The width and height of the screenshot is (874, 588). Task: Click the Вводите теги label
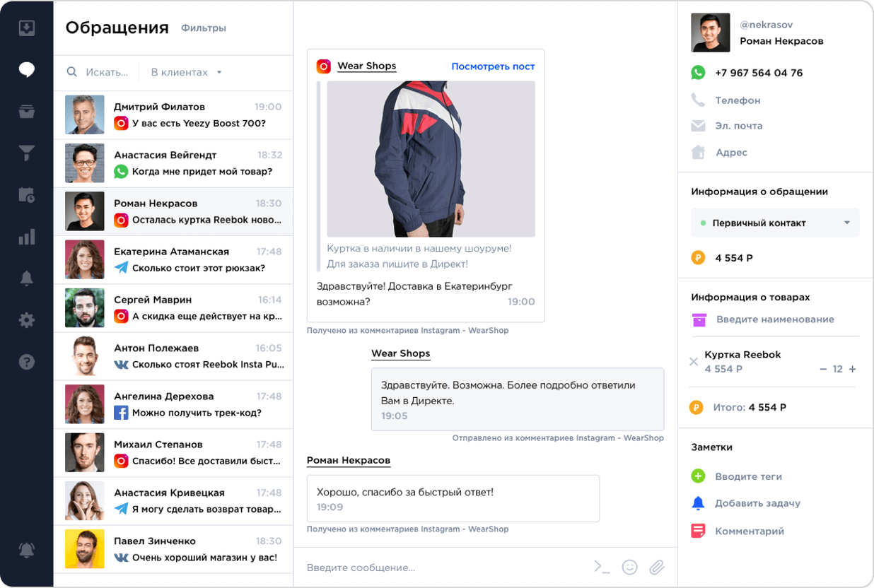[748, 476]
